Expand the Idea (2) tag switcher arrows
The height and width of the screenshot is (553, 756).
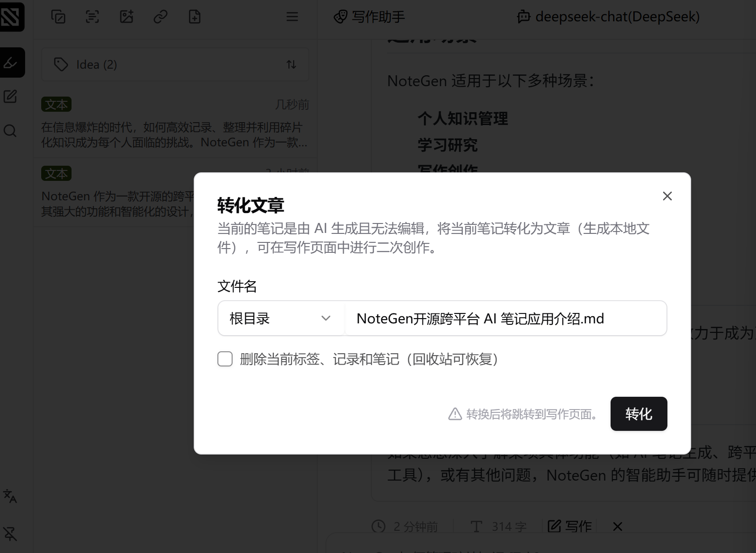291,64
